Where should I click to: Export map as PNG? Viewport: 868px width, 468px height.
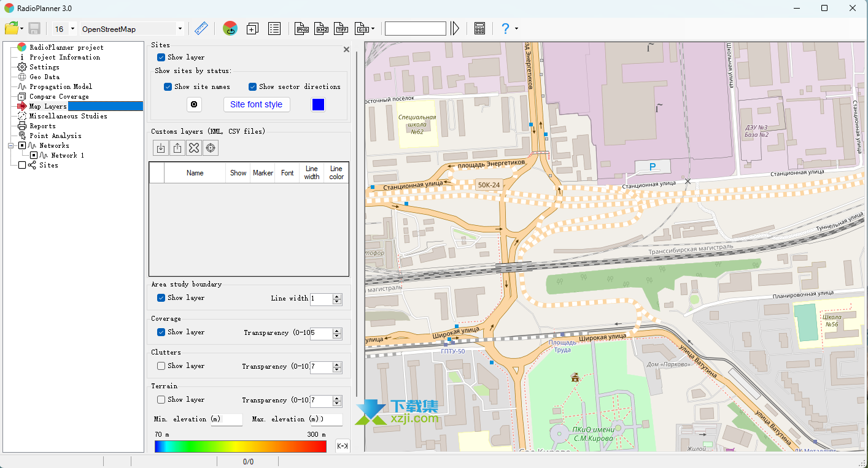302,28
